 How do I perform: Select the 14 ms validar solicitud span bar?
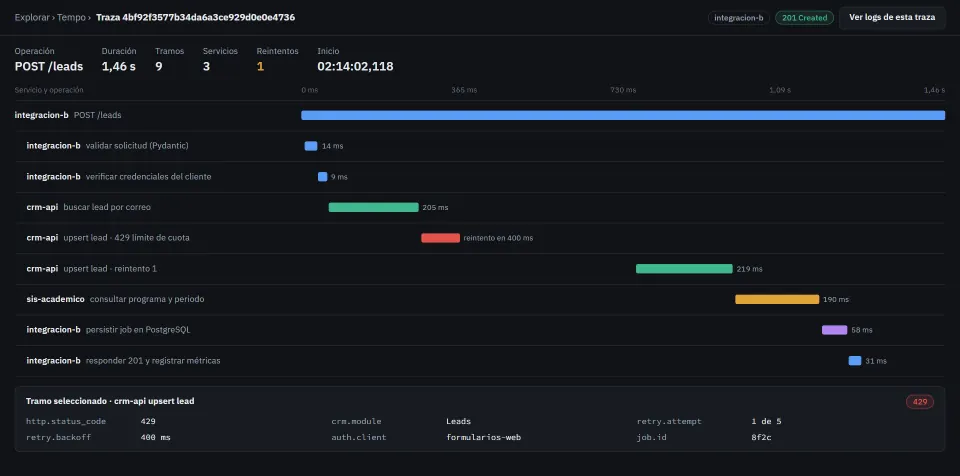click(x=311, y=146)
